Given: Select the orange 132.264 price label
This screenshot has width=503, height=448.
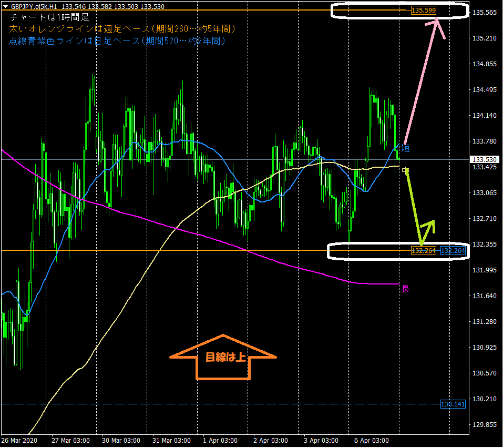Looking at the screenshot, I should [x=424, y=251].
